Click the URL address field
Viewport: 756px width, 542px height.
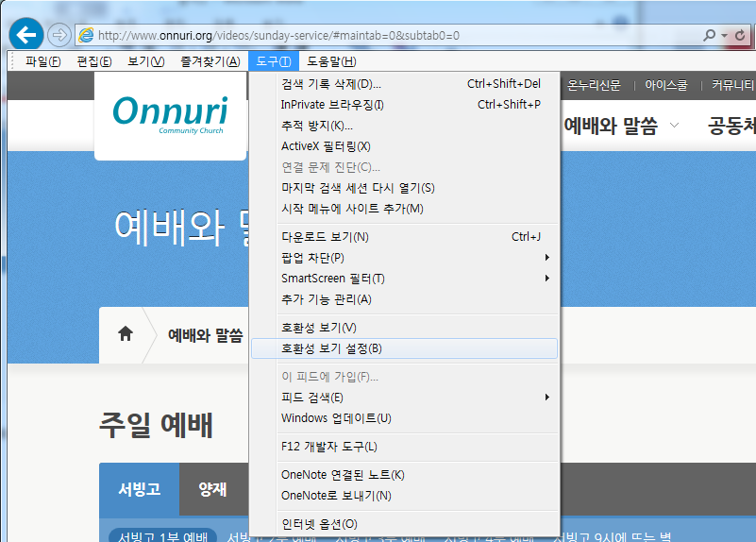tap(386, 35)
